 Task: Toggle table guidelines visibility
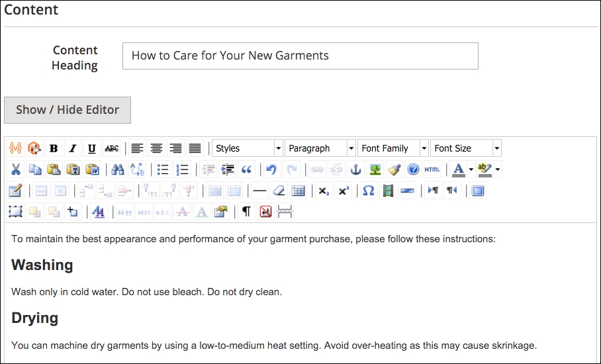tap(299, 191)
